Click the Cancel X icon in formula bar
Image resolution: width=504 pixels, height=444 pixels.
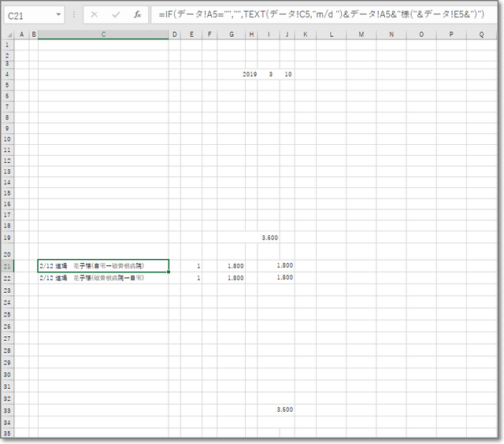click(x=94, y=15)
